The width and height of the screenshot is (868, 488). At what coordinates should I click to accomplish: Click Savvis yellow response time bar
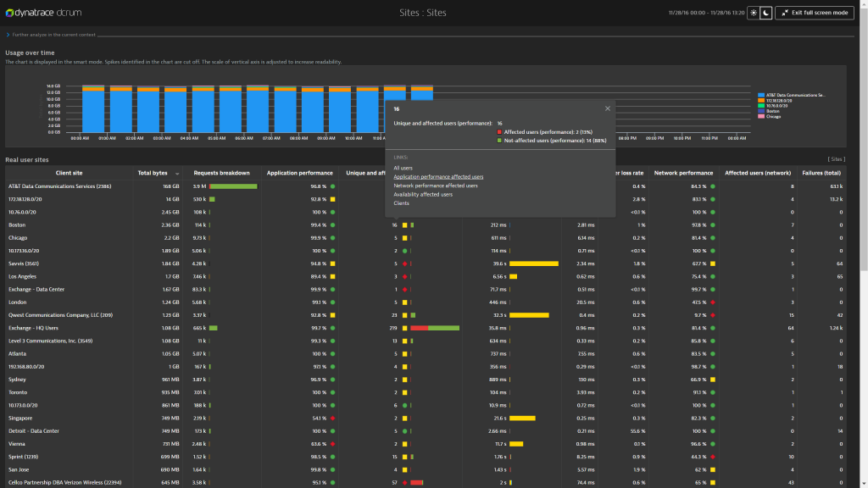[534, 264]
